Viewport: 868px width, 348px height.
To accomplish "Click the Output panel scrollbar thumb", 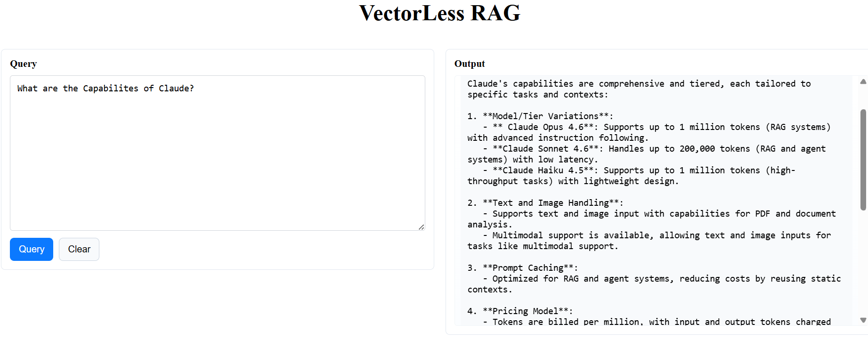I will coord(863,159).
